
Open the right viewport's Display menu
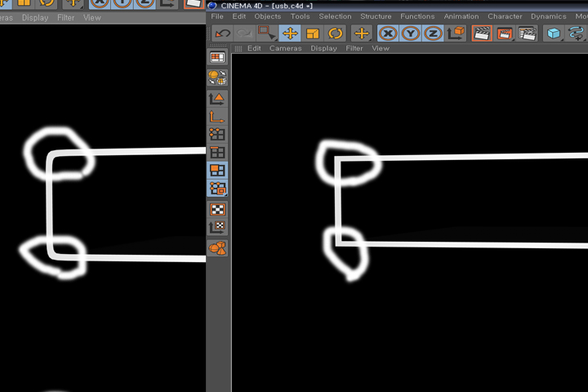[x=323, y=48]
